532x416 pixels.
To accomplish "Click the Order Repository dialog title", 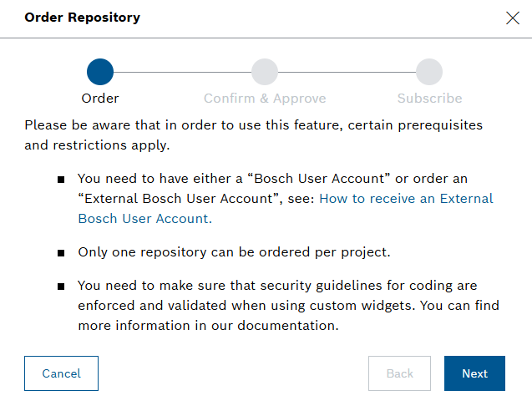I will pos(83,18).
